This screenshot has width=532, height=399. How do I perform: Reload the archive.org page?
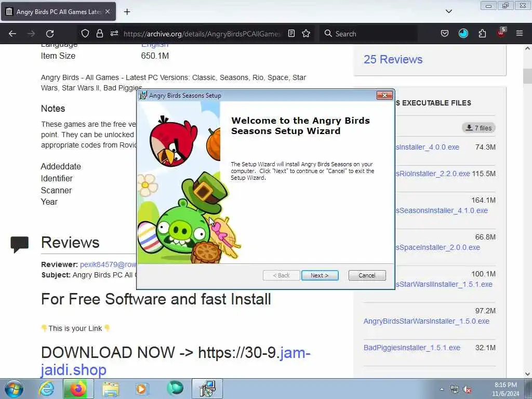click(x=50, y=34)
